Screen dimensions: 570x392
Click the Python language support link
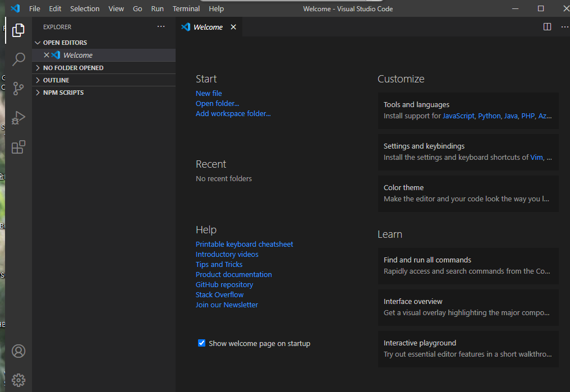tap(489, 116)
